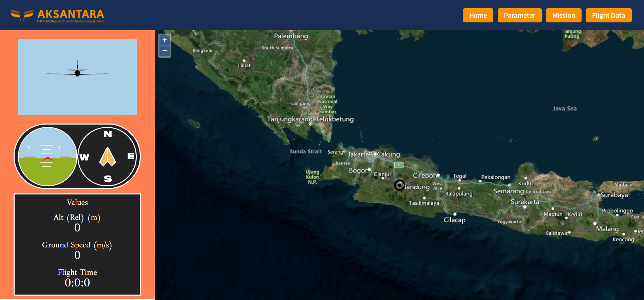
Task: Click the Semarang label on the map
Action: (509, 191)
